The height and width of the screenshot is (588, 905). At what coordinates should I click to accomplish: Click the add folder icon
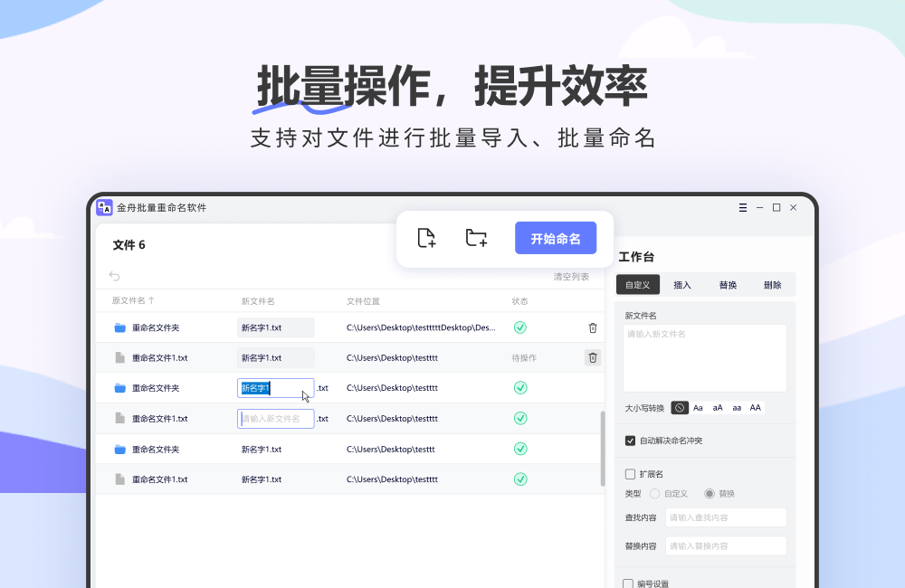[x=476, y=237]
